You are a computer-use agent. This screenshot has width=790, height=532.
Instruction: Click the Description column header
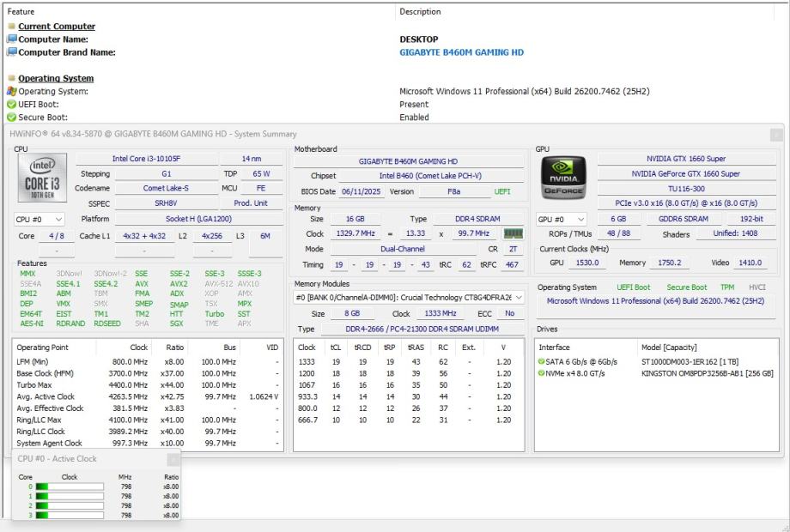[420, 11]
